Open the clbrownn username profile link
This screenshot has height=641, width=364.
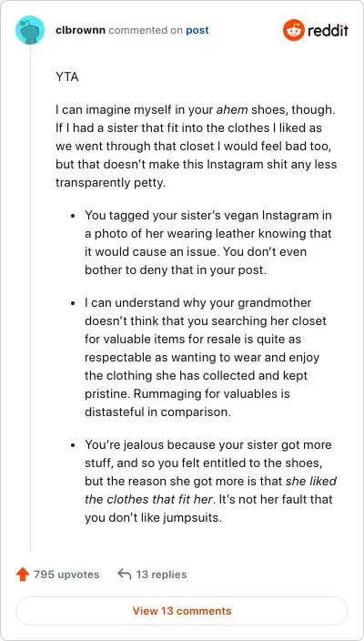80,30
